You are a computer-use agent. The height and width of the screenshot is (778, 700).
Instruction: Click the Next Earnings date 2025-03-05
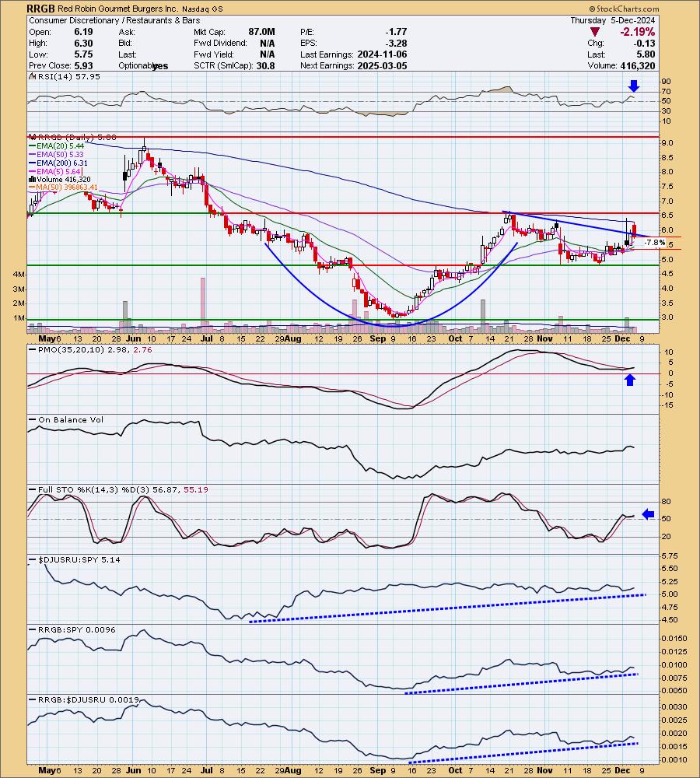click(382, 65)
